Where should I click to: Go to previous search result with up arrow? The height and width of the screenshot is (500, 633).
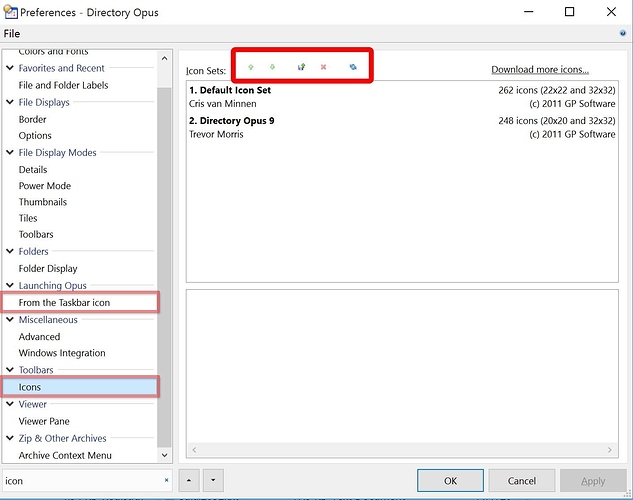(190, 481)
